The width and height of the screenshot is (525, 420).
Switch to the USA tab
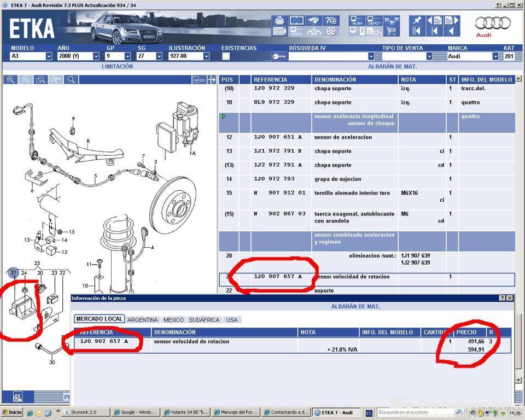[232, 320]
